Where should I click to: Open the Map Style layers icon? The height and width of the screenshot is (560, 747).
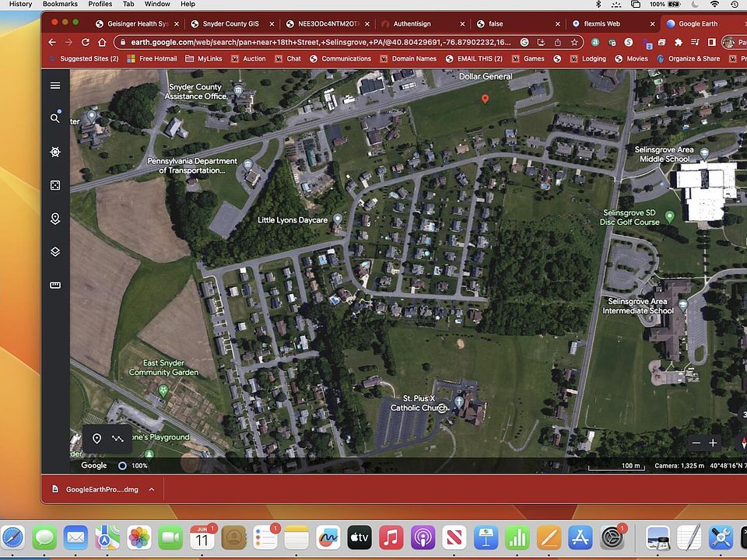pos(55,252)
